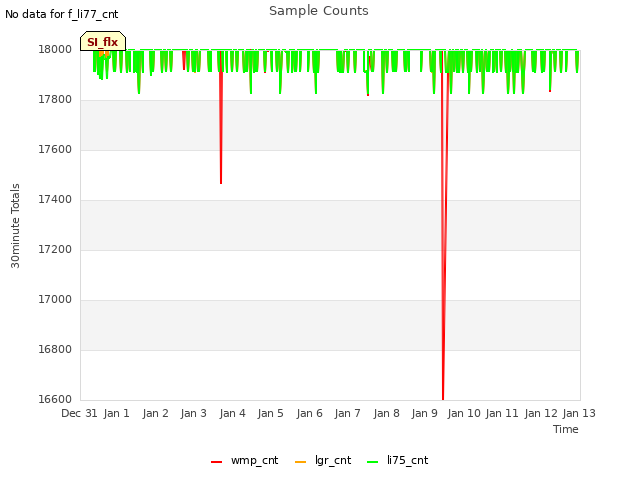Click the Jan 8 x-axis tick label

click(x=386, y=413)
